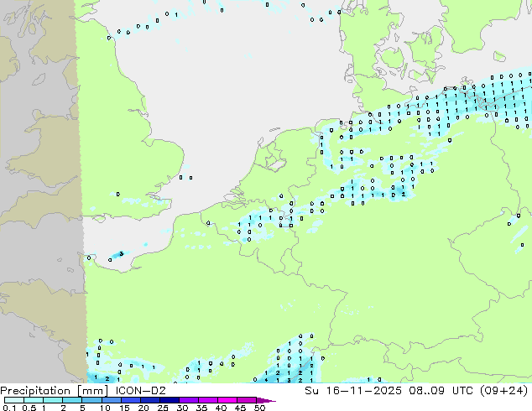Image resolution: width=532 pixels, height=411 pixels.
Task: Click the '0.1' legend scale value
Action: pos(9,408)
